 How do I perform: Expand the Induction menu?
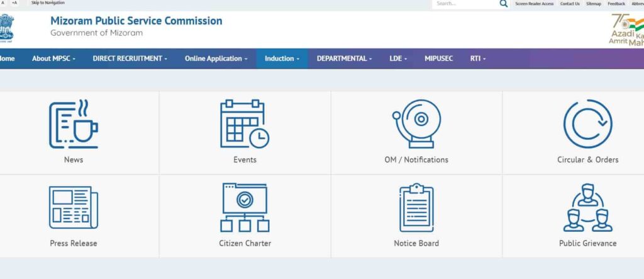[x=282, y=59]
